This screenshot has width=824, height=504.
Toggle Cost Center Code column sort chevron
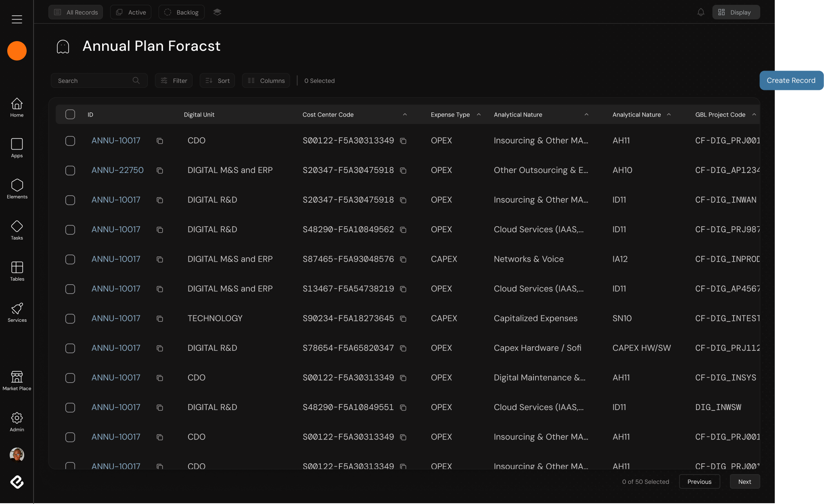tap(405, 115)
